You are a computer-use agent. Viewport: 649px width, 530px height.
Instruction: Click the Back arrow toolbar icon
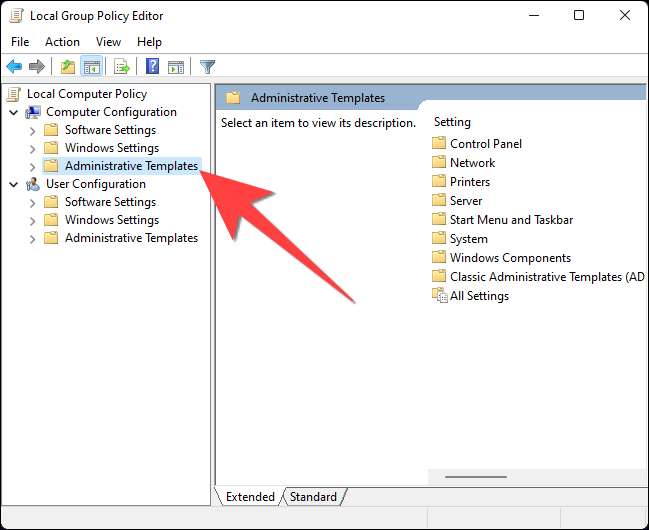(x=14, y=66)
